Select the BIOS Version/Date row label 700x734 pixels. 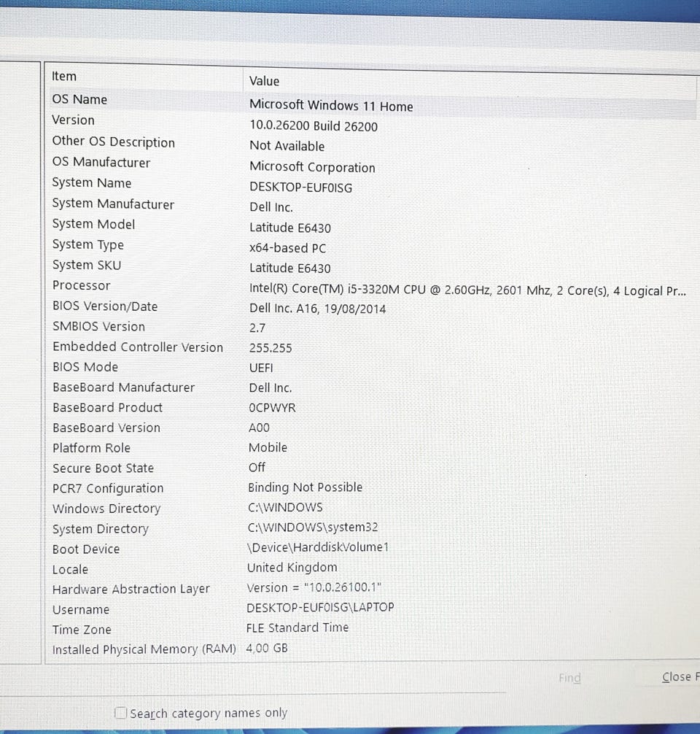[105, 306]
